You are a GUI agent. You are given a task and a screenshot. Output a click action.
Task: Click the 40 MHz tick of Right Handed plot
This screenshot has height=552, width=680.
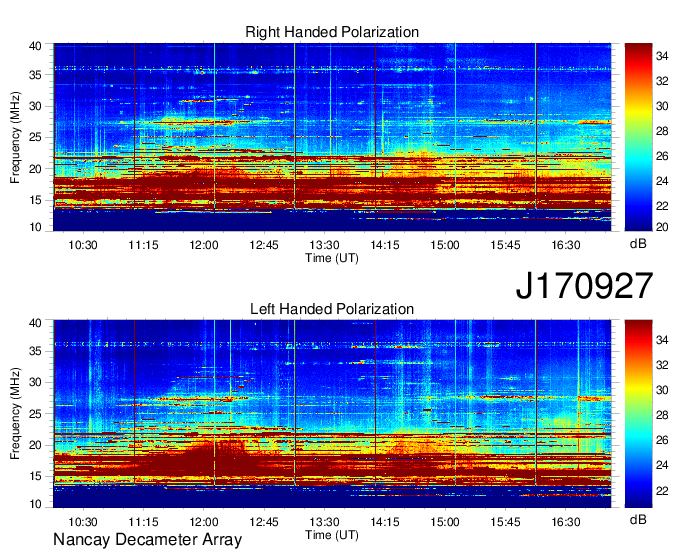pos(35,46)
